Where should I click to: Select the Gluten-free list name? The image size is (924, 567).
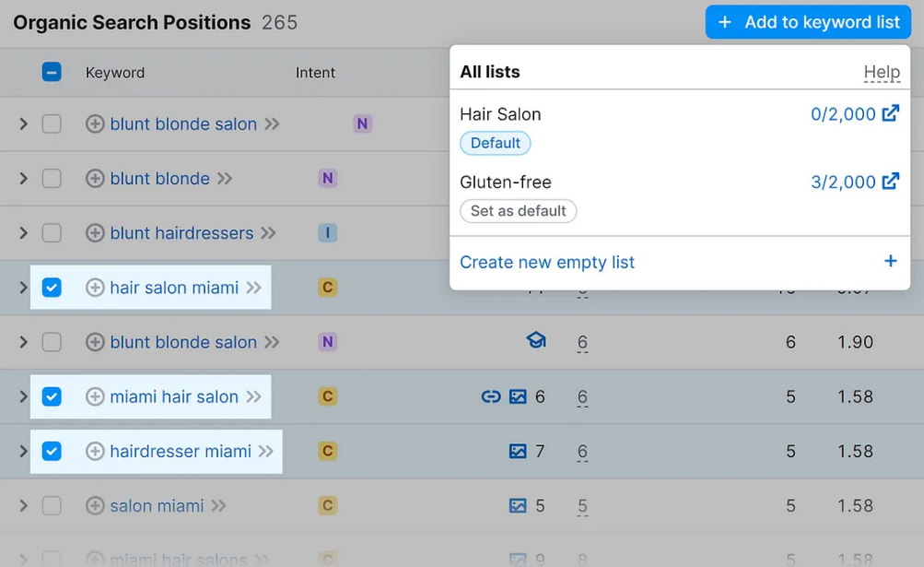point(506,182)
